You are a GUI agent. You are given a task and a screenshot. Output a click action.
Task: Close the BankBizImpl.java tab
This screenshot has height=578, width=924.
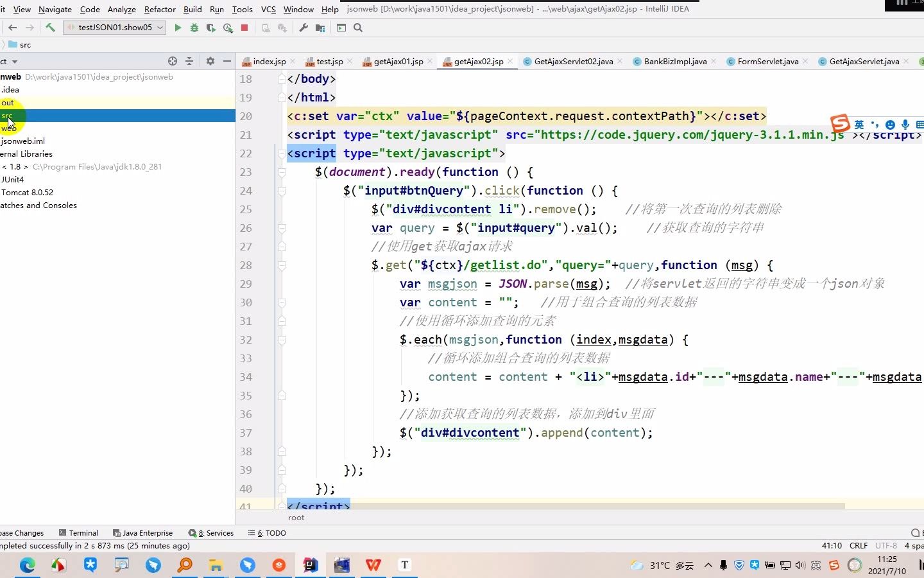tap(714, 62)
